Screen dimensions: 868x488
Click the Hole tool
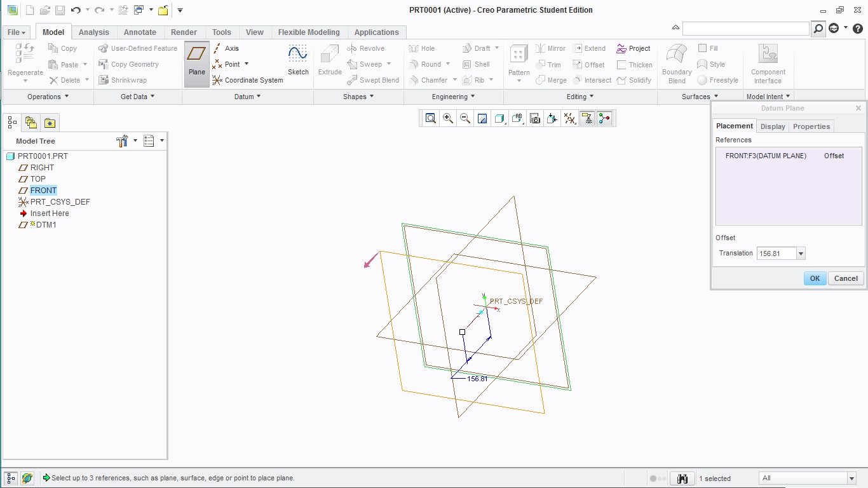[422, 48]
